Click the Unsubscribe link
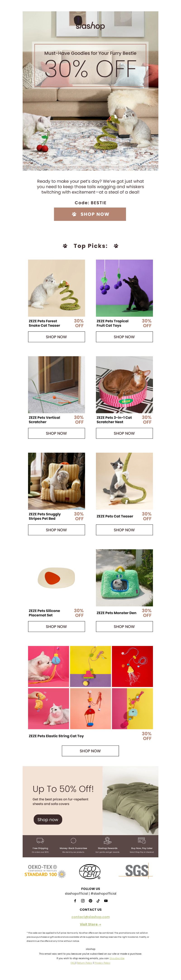 point(117,958)
